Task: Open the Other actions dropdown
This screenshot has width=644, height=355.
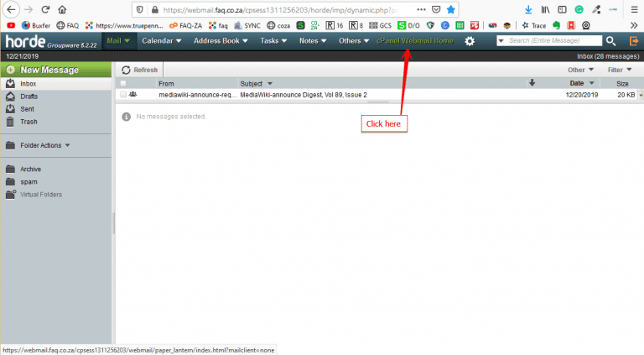Action: click(581, 70)
